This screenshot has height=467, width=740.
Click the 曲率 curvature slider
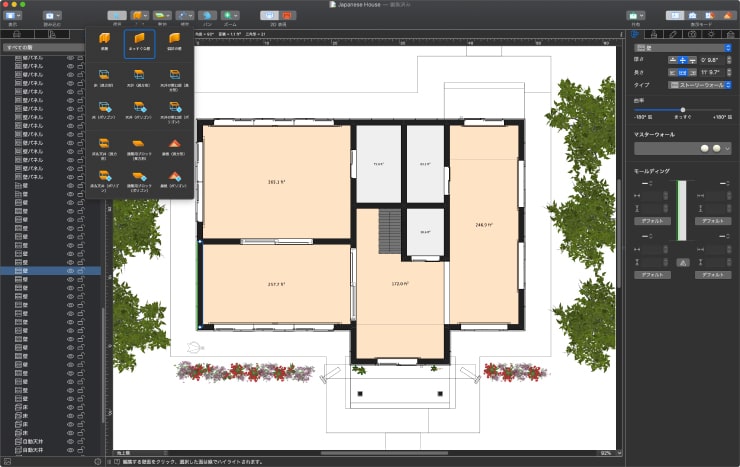[x=683, y=109]
